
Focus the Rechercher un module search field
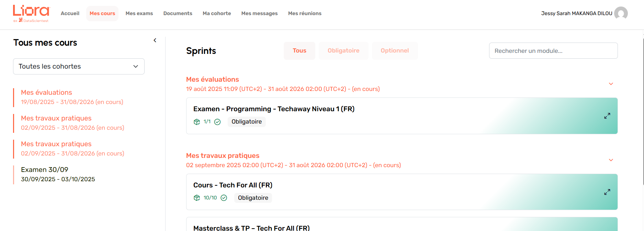pos(553,51)
